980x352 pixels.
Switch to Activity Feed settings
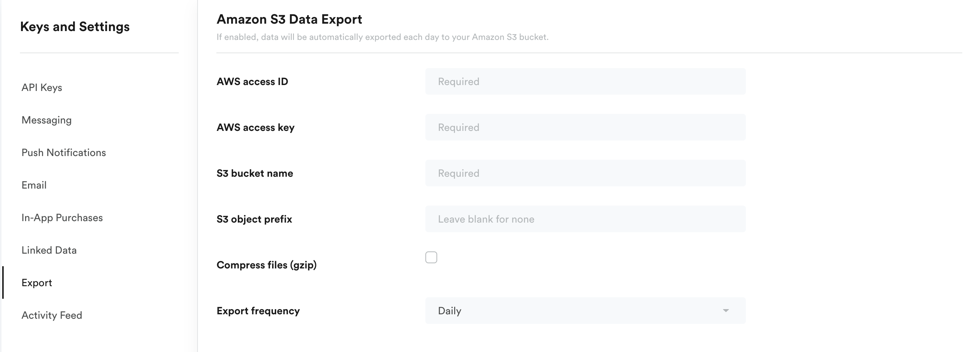(52, 315)
